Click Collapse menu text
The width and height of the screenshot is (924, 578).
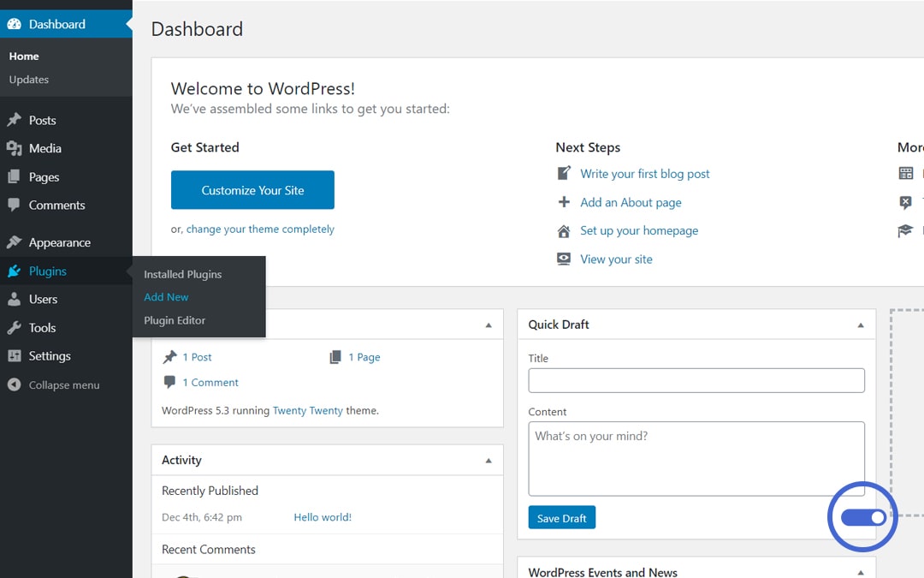[x=64, y=384]
